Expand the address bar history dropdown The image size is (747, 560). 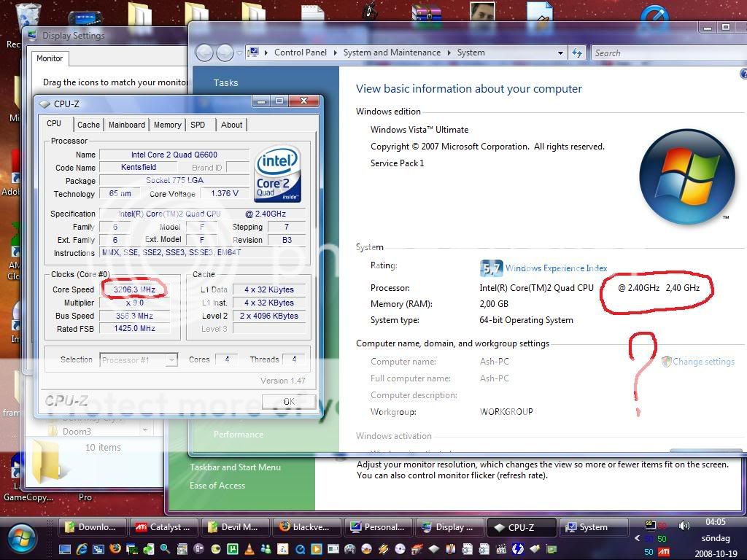click(560, 52)
